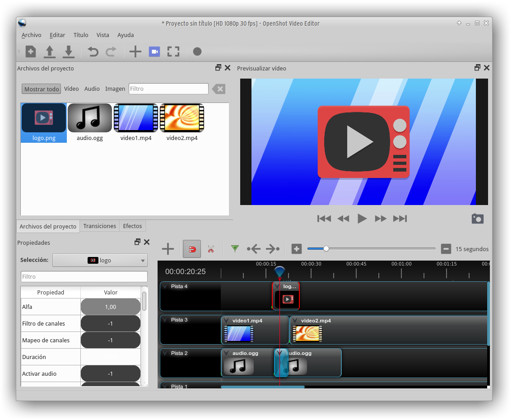Enable the Vídeo filter button
The height and width of the screenshot is (420, 512).
71,89
